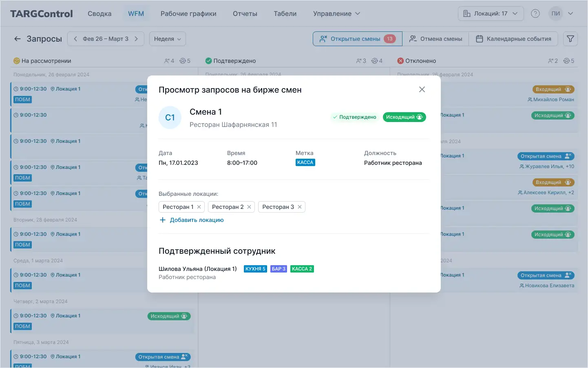Click swap count 4 in Подтверждено header
This screenshot has height=368, width=588.
click(x=377, y=61)
